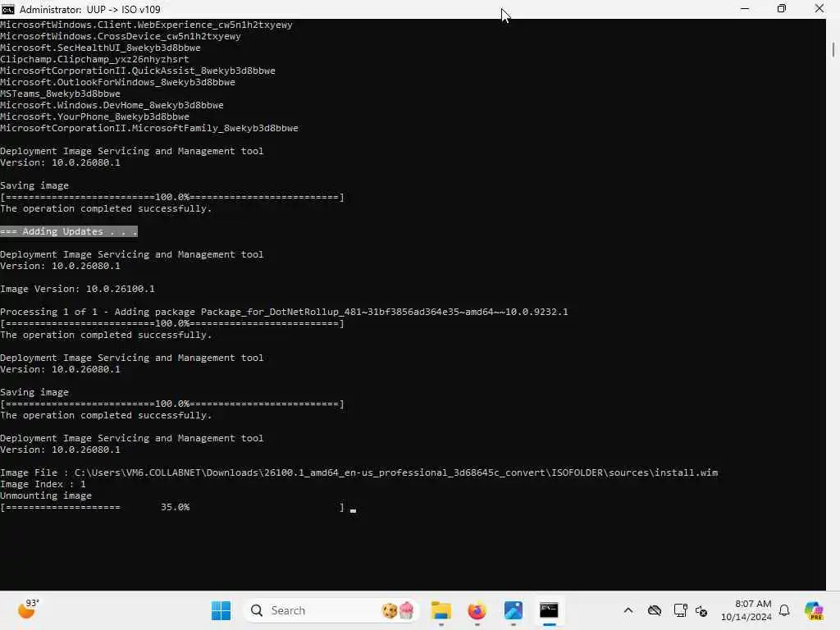Open the Photos app in the taskbar
The image size is (840, 630).
514,610
